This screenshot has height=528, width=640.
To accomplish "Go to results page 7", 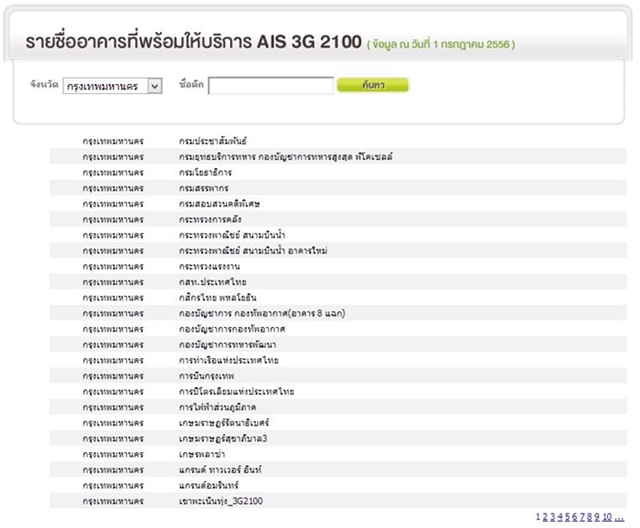I will click(582, 517).
